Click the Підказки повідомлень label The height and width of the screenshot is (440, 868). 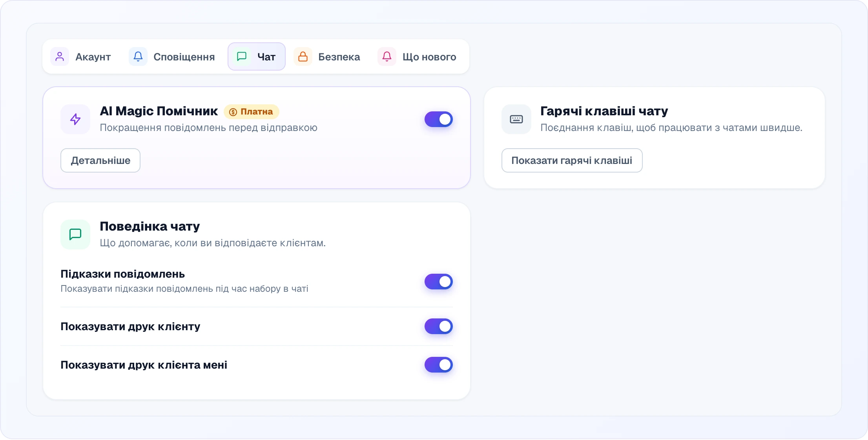pyautogui.click(x=122, y=274)
